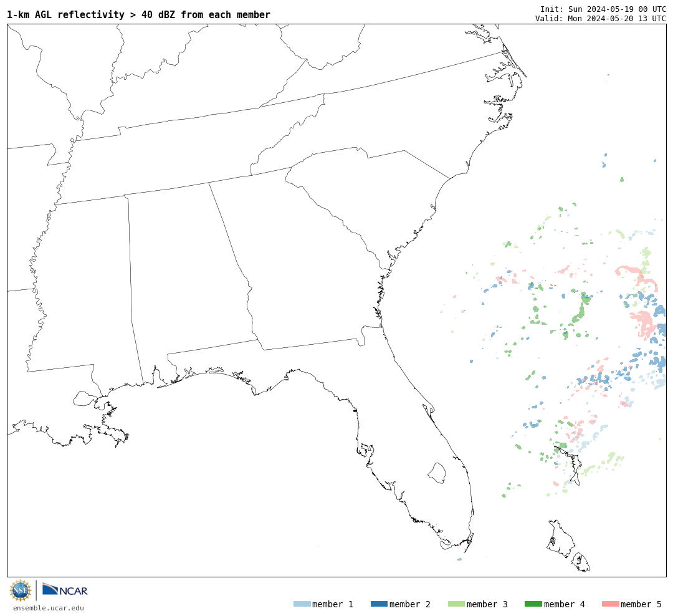The image size is (673, 616).
Task: Click the member 5 pink swatch
Action: [610, 604]
